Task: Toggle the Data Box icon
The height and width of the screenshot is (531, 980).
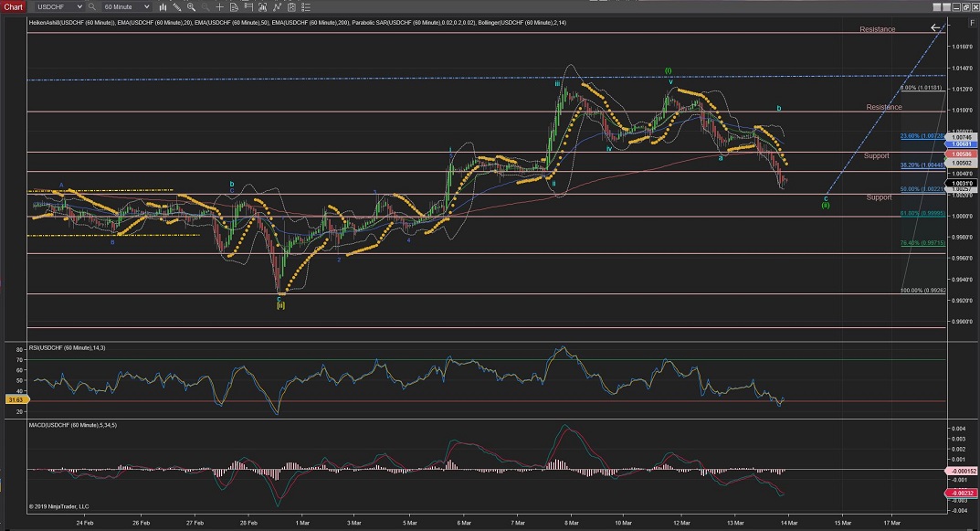Action: click(x=235, y=7)
